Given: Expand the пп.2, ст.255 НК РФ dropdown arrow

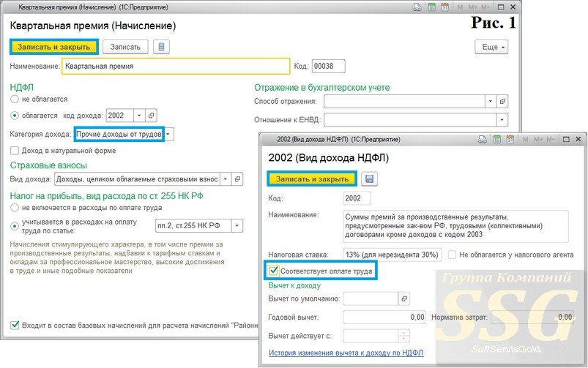Looking at the screenshot, I should 237,226.
